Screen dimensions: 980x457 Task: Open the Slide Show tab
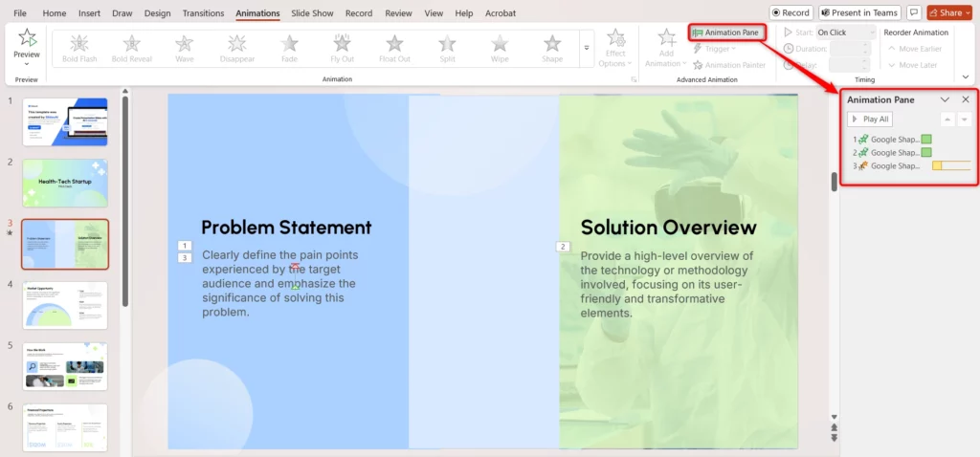tap(313, 13)
